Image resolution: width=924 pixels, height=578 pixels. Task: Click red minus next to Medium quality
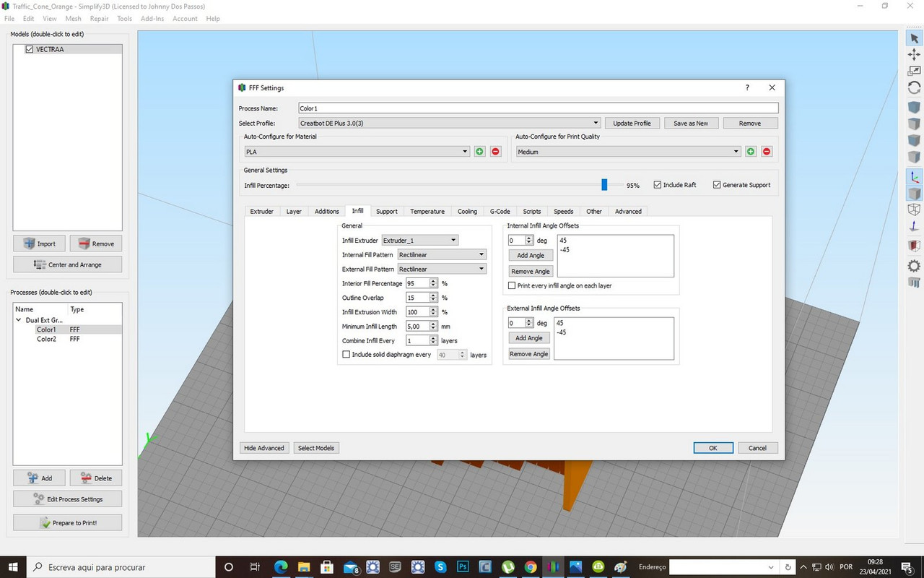767,152
